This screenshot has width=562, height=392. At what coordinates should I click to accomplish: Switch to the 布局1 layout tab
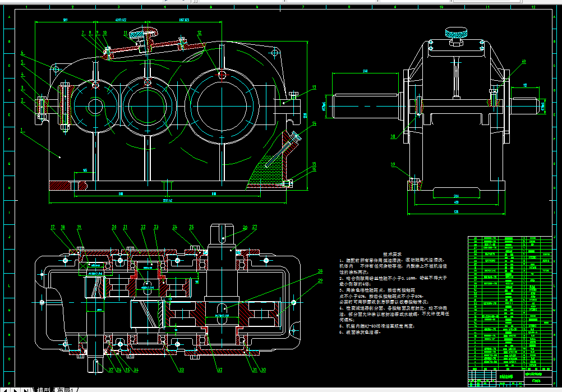tap(65, 390)
